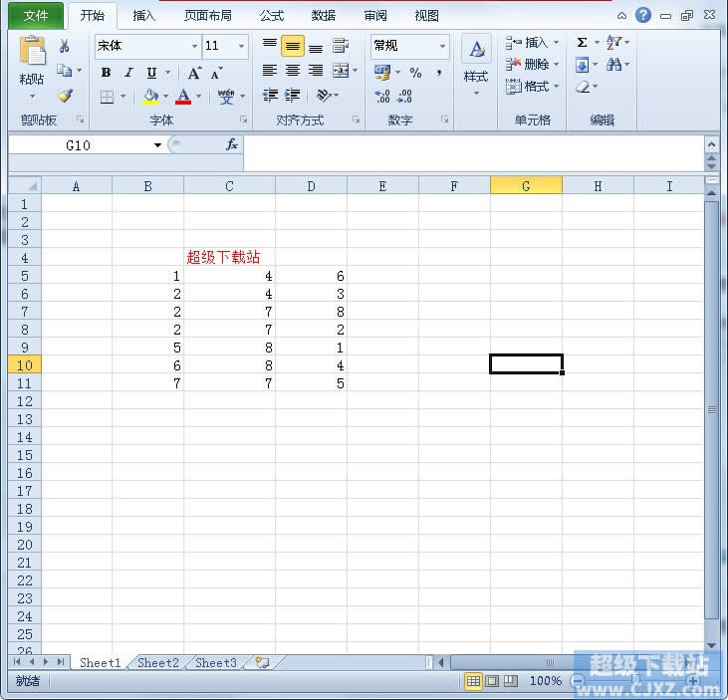This screenshot has height=700, width=728.
Task: Expand the alignment group dialog launcher
Action: (357, 119)
